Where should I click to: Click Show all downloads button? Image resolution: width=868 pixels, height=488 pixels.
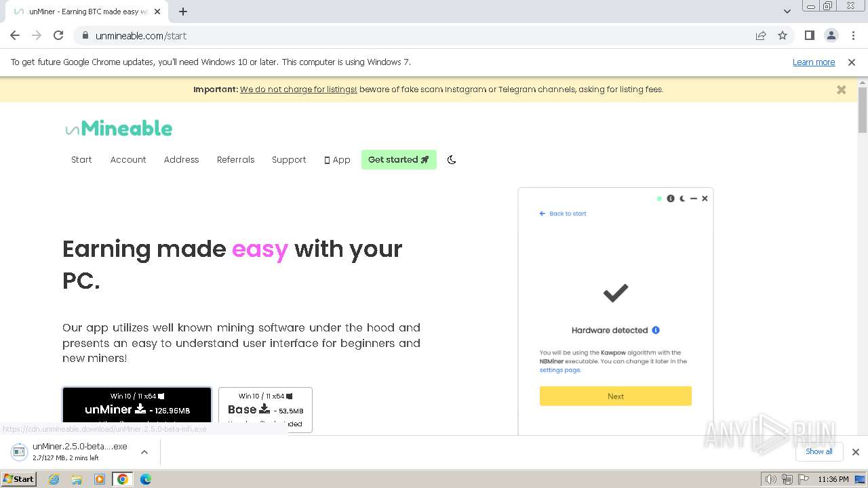pos(819,451)
